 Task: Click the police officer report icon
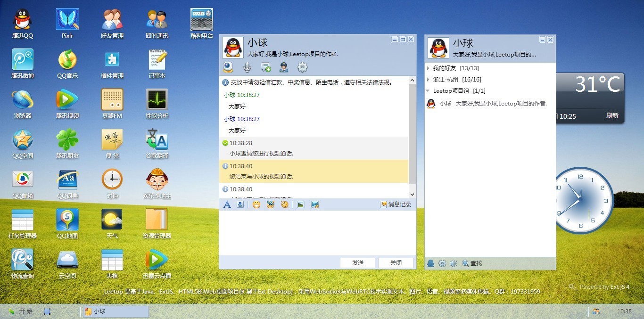[284, 67]
